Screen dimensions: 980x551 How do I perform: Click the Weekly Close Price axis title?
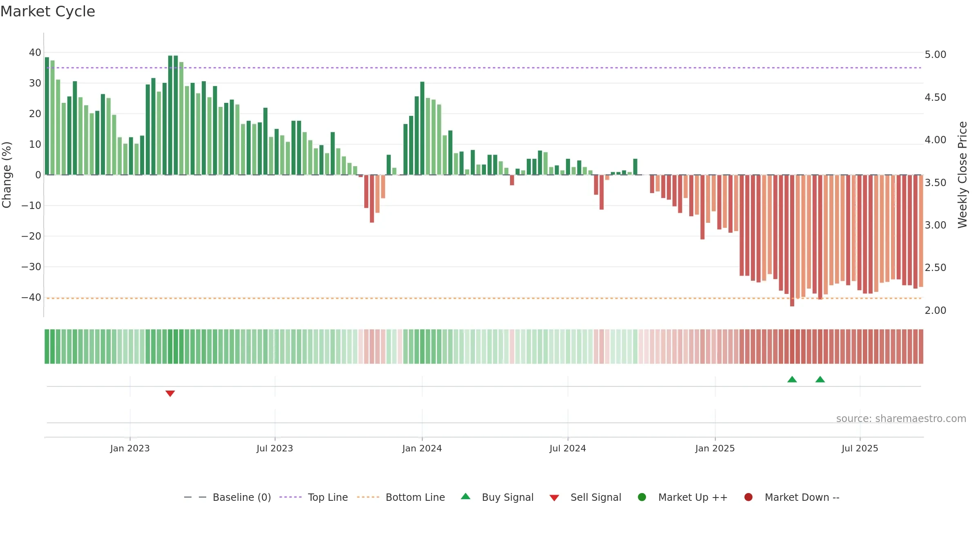pos(962,175)
